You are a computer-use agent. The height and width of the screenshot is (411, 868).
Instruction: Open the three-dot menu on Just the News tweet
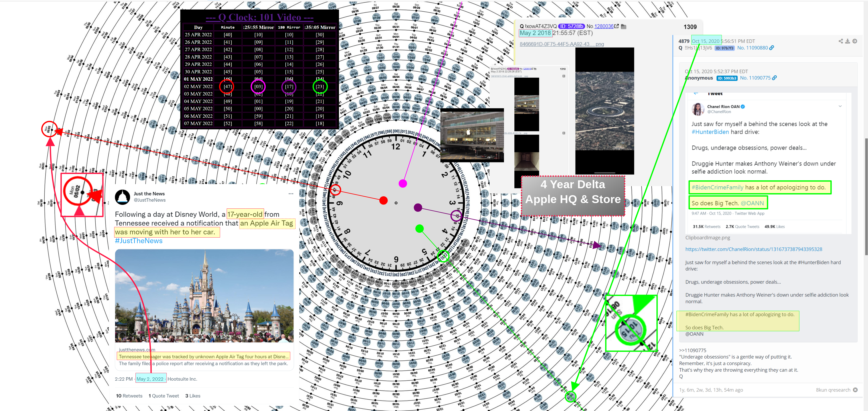[x=291, y=194]
